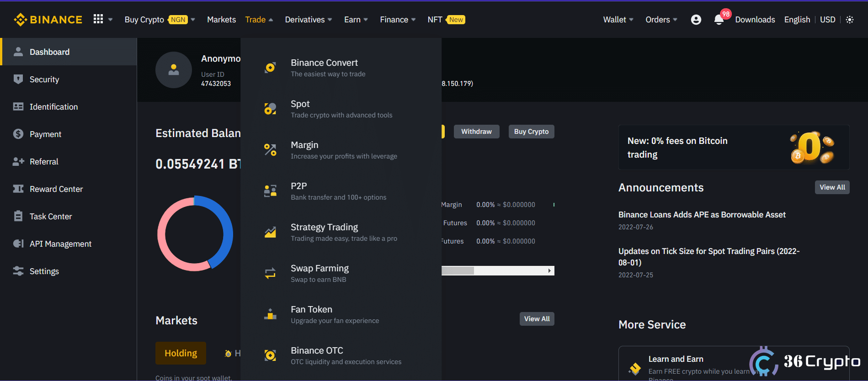Expand the Orders dropdown
Viewport: 868px width, 381px height.
point(661,20)
